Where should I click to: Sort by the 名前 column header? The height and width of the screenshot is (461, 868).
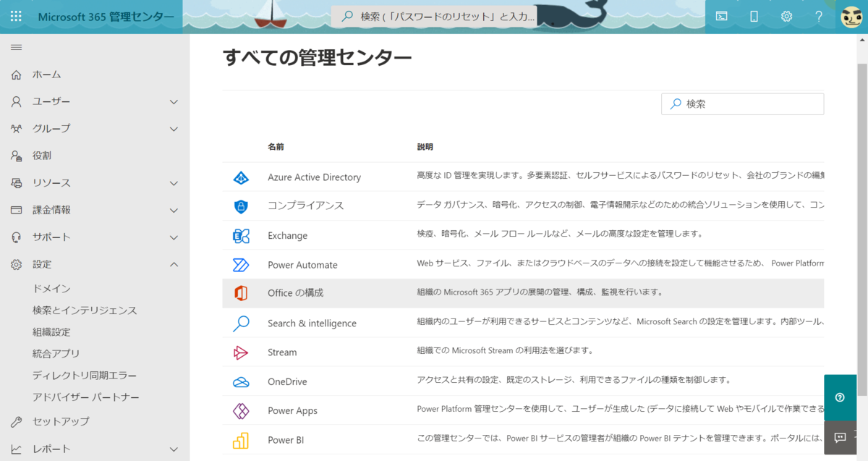click(x=276, y=147)
